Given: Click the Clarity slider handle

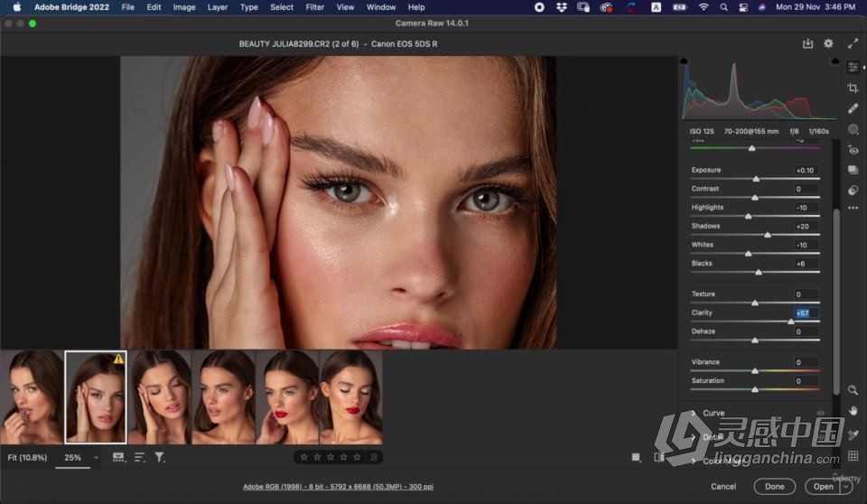Looking at the screenshot, I should click(x=791, y=321).
